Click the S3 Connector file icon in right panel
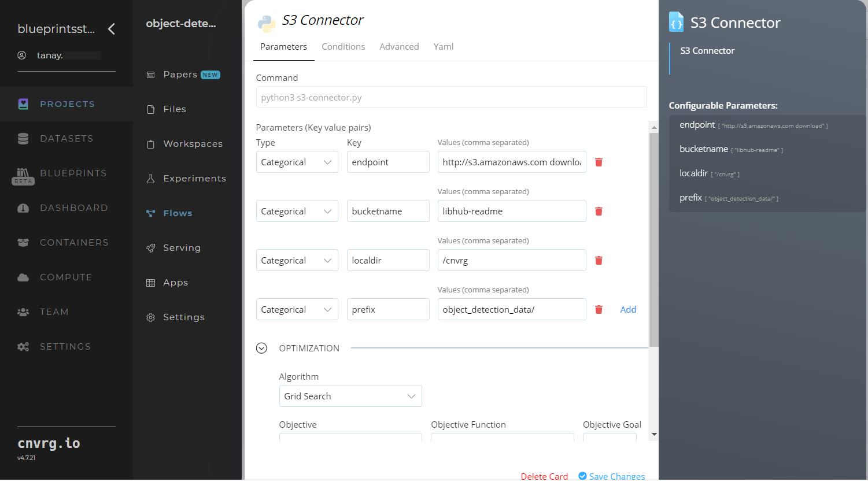 pos(677,22)
